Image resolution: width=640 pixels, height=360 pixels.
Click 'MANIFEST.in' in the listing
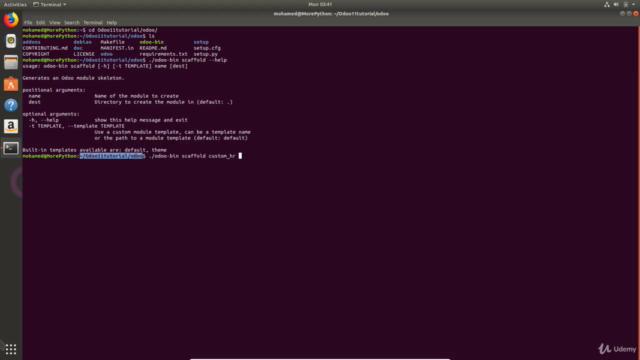coord(117,48)
